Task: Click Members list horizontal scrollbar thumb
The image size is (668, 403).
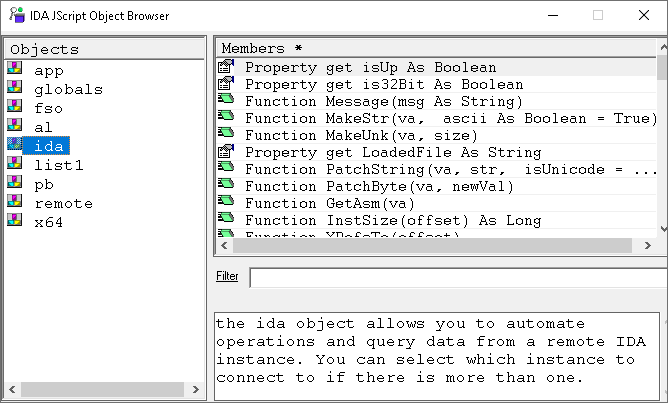Action: click(x=432, y=245)
